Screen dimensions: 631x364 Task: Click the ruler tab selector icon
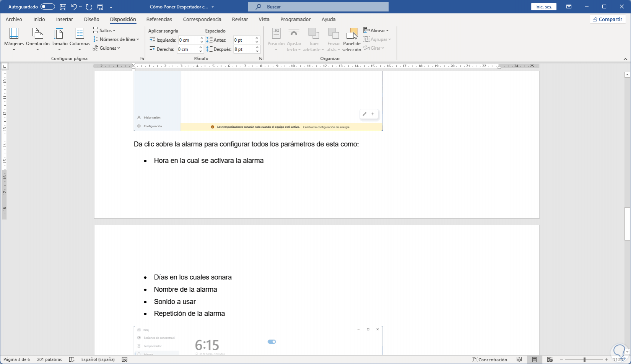point(5,66)
